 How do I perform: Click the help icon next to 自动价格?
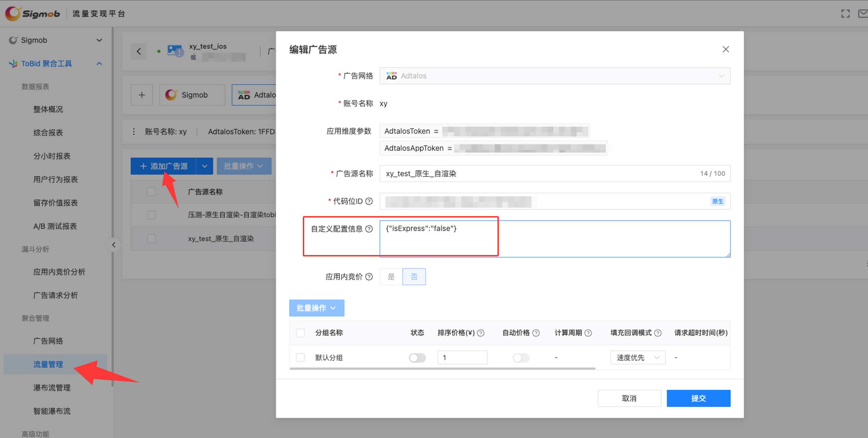(x=536, y=333)
